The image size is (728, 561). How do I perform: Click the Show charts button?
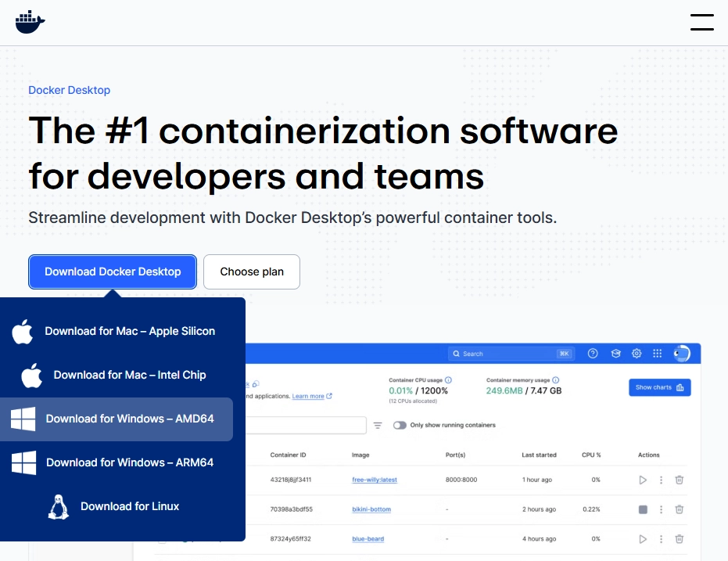point(660,387)
